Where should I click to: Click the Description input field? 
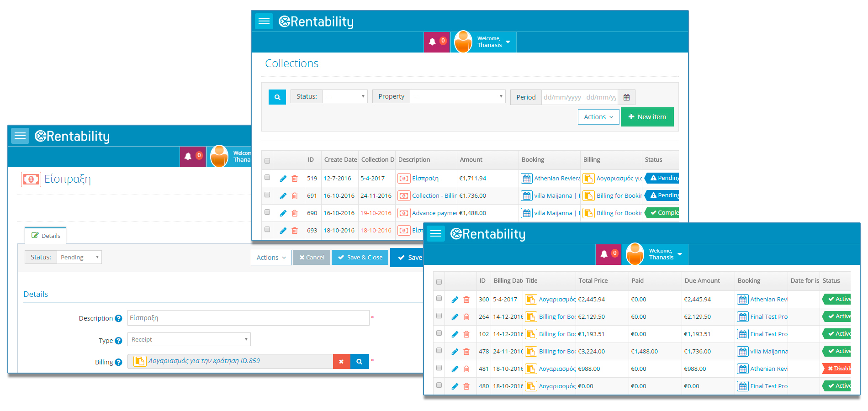(x=248, y=318)
